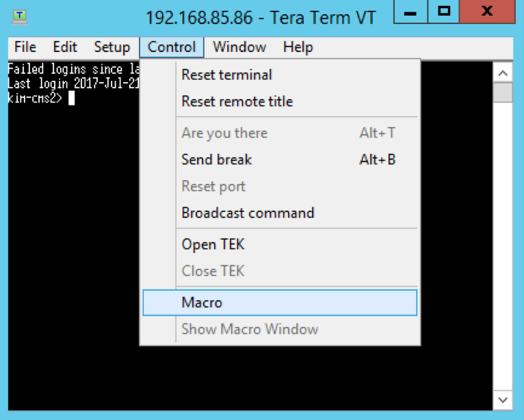Close the open Control menu

(172, 47)
